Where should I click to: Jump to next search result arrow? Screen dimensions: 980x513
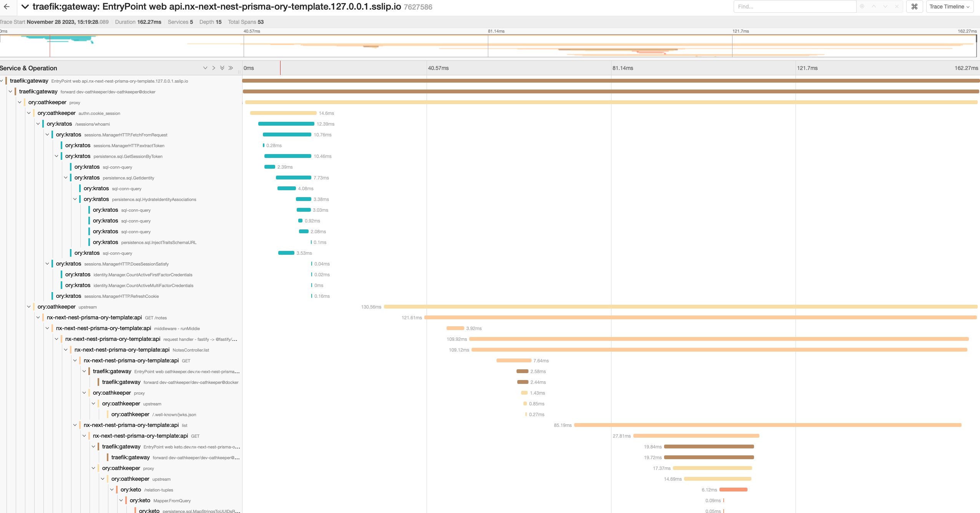885,7
